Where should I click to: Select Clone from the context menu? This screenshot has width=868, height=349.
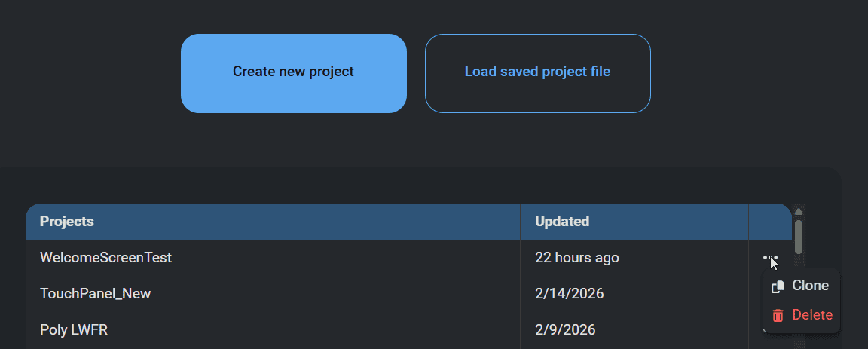coord(810,286)
